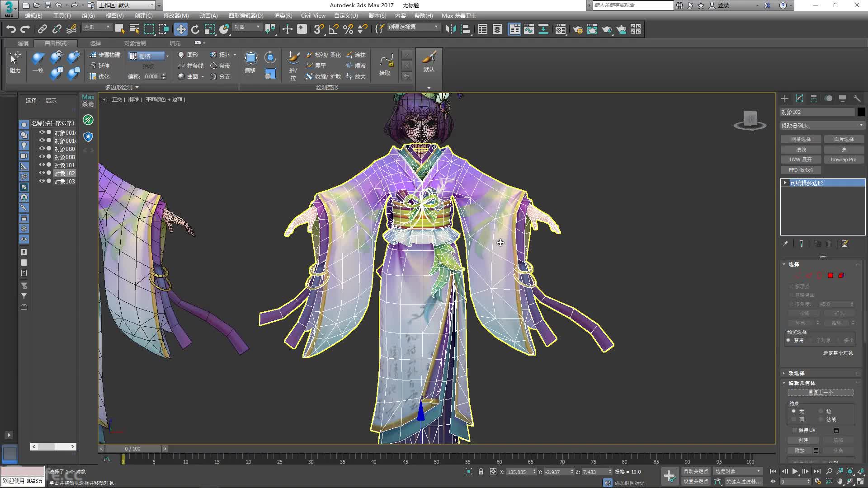Activate the Select and Rotate tool

[195, 29]
